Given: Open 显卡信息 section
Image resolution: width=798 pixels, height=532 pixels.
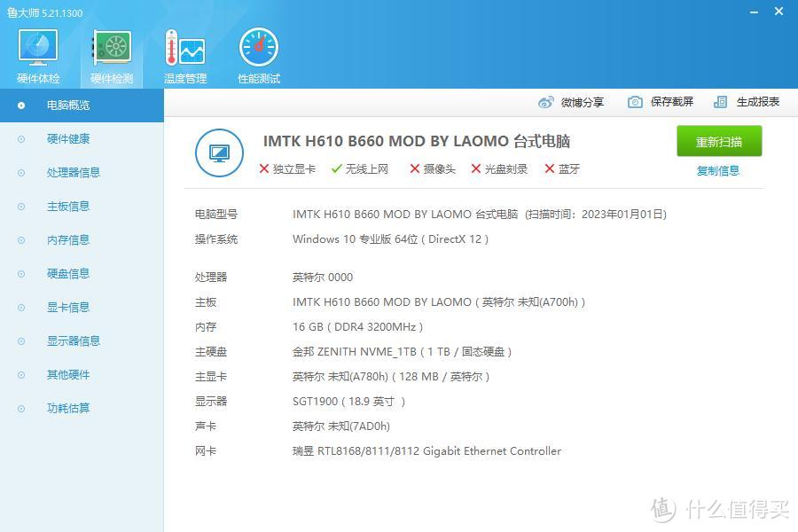Looking at the screenshot, I should 70,307.
